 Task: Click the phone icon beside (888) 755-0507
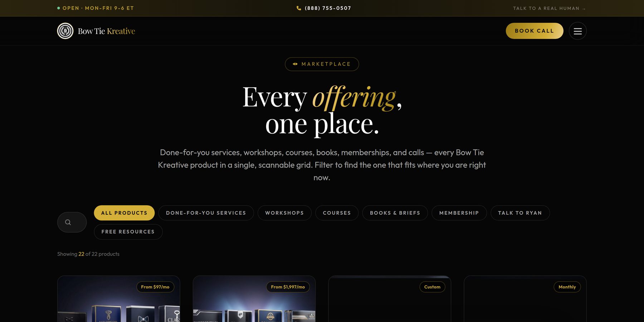click(299, 8)
